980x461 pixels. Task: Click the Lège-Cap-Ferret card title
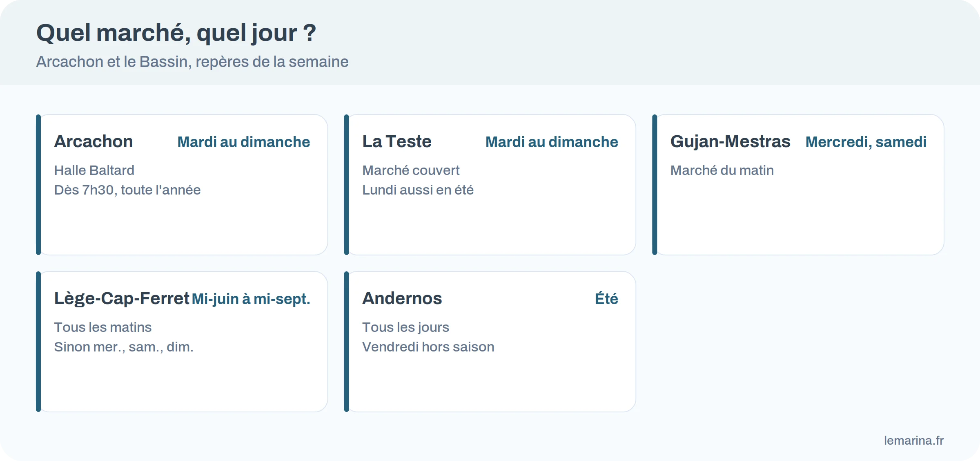(122, 298)
